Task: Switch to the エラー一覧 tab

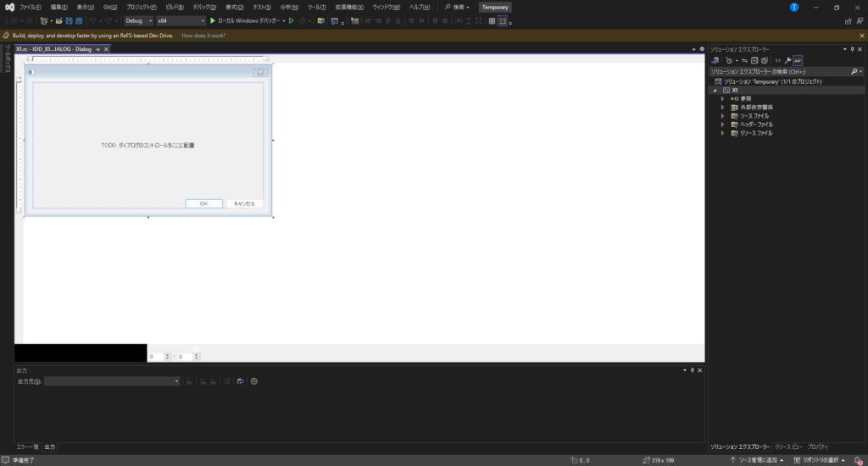Action: pyautogui.click(x=27, y=447)
